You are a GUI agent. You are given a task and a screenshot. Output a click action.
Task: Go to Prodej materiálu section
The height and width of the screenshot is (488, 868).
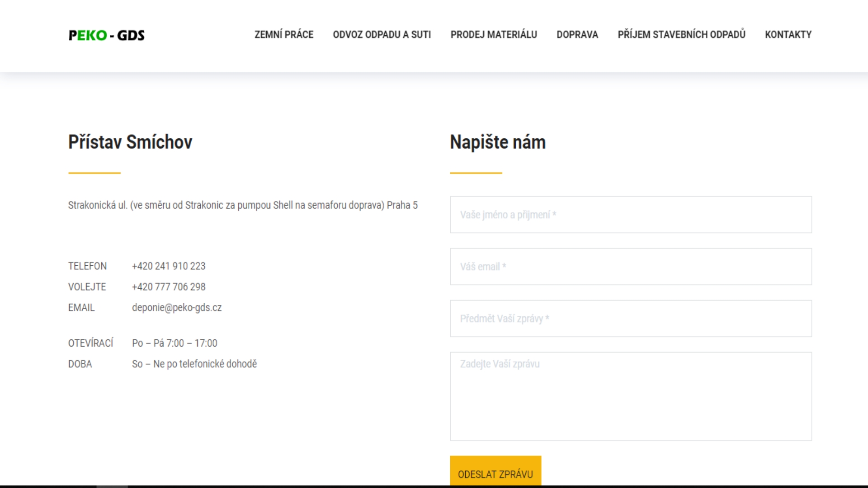coord(493,35)
